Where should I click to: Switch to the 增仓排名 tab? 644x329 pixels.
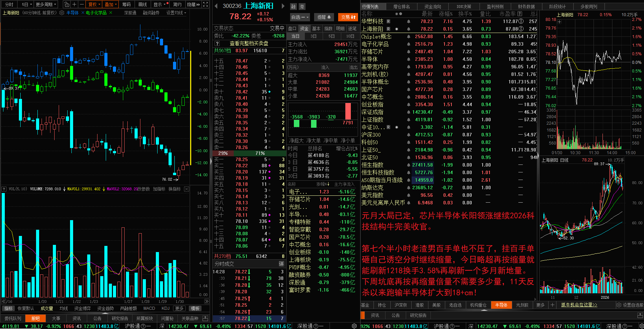tap(401, 7)
